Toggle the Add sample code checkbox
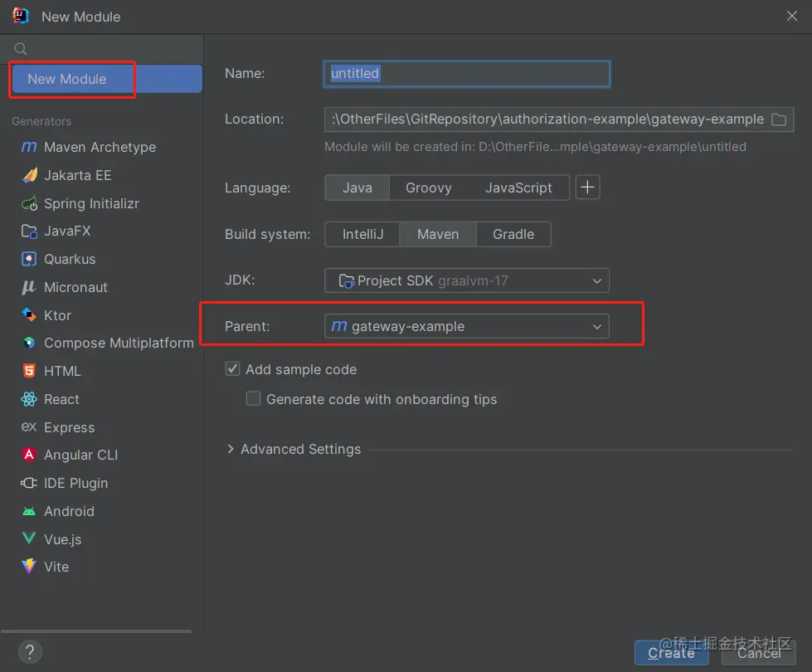Viewport: 812px width, 672px height. 232,369
